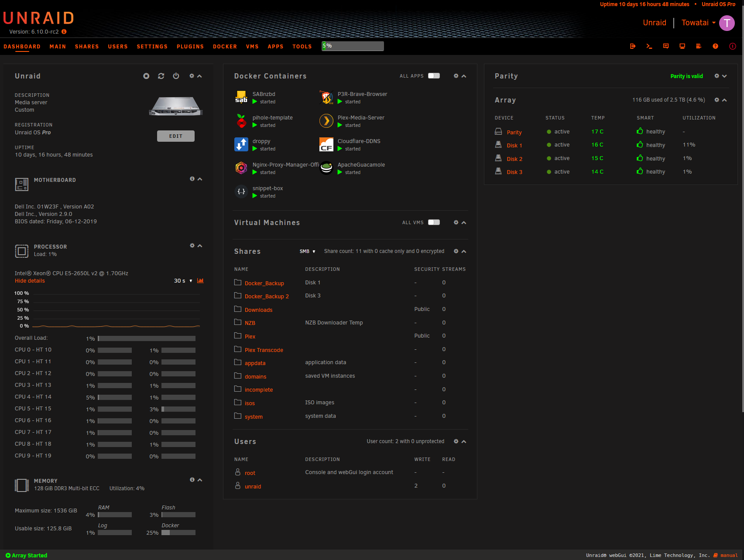Open the system log icon

tap(699, 46)
